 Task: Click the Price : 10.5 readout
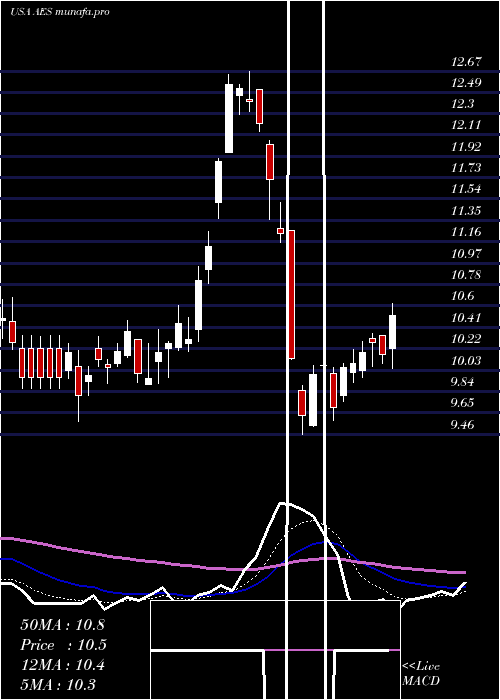(62, 645)
